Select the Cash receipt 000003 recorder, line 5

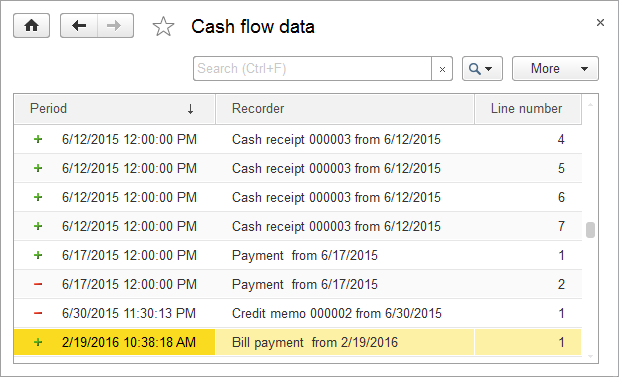(336, 168)
